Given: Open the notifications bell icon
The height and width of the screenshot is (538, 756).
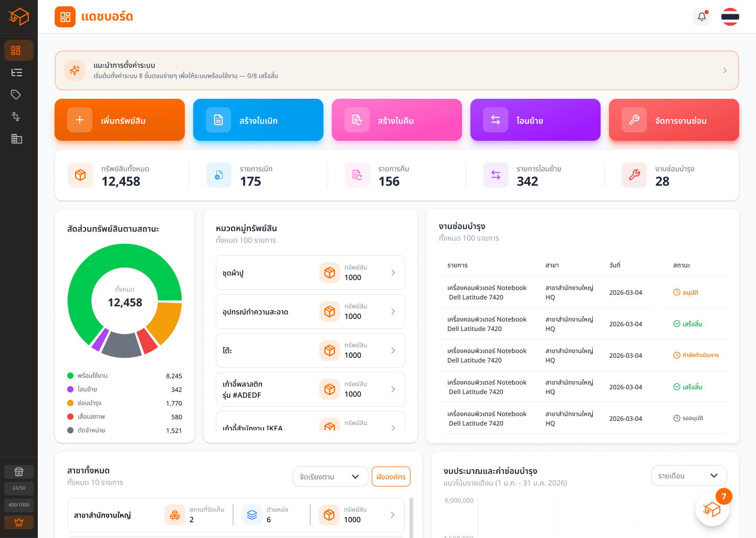Looking at the screenshot, I should pos(702,17).
